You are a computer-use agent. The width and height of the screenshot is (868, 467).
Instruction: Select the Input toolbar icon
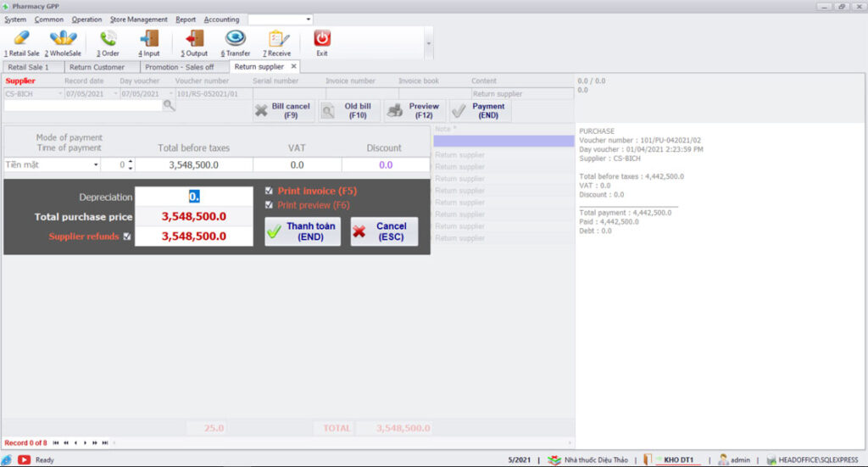point(149,39)
